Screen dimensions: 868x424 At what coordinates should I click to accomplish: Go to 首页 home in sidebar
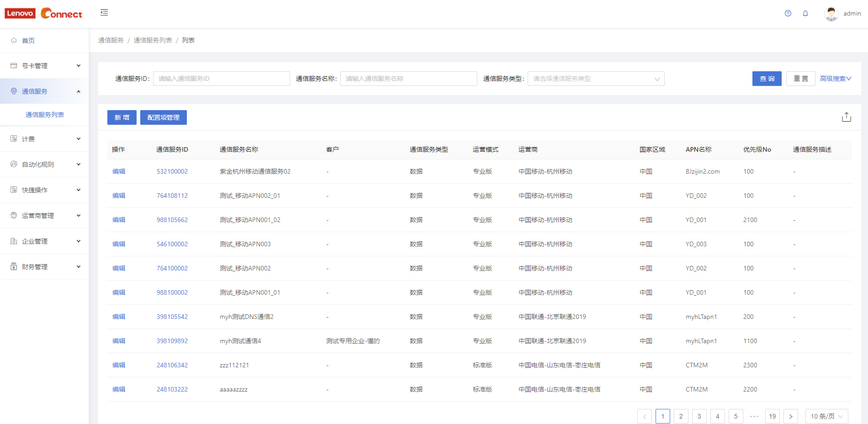[x=28, y=41]
